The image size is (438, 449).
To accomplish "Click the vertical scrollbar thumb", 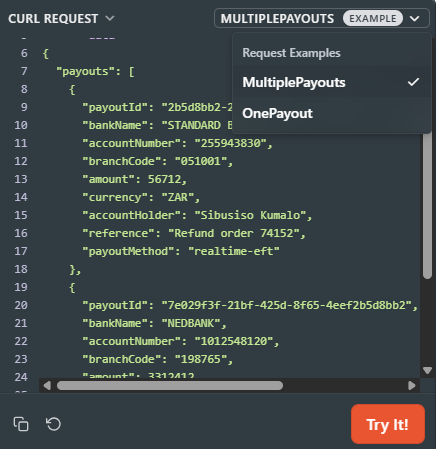I will (427, 206).
